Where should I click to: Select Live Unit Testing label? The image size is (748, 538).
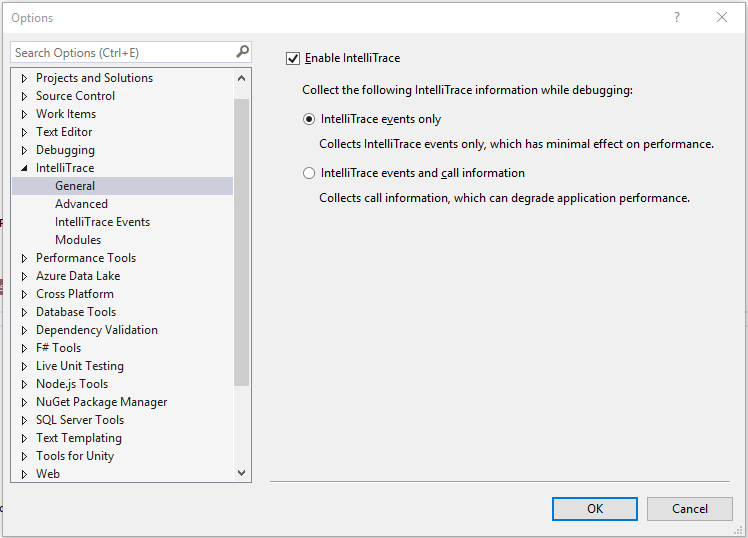click(80, 366)
